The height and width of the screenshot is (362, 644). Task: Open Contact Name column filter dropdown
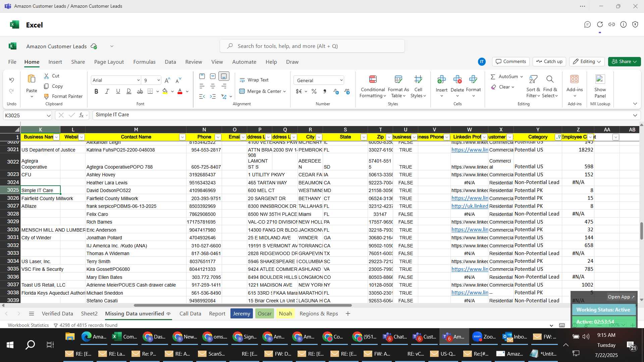[x=182, y=137]
